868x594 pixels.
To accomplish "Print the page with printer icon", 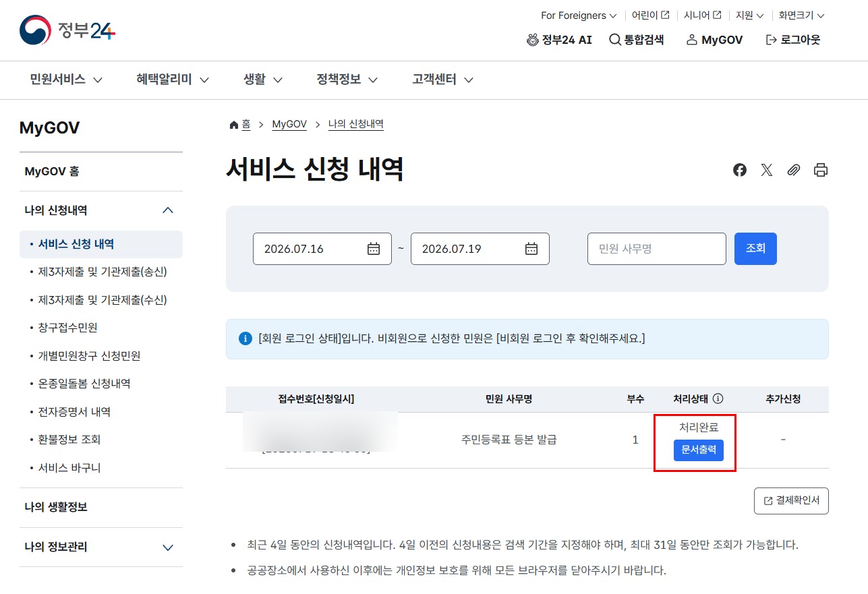I will [x=821, y=170].
